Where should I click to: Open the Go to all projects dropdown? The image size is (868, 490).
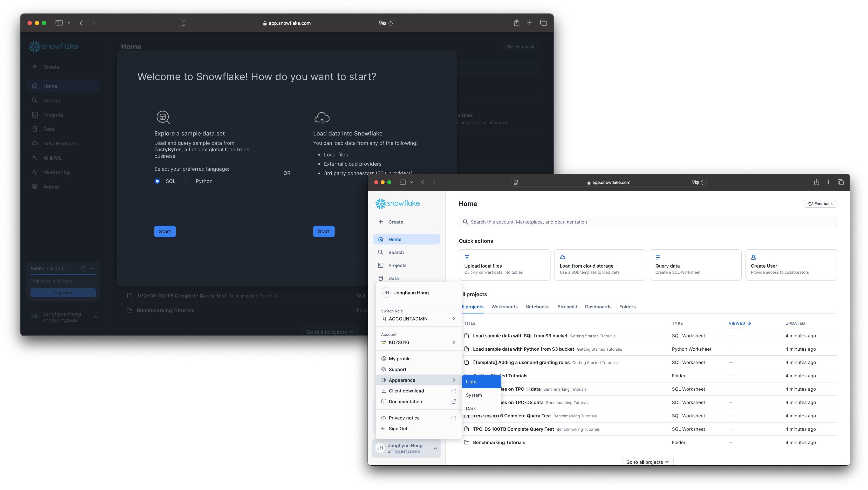(647, 462)
